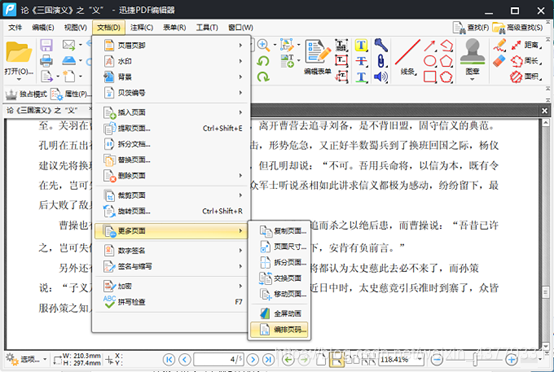This screenshot has height=372, width=554.
Task: Click the page number input field
Action: 218,360
